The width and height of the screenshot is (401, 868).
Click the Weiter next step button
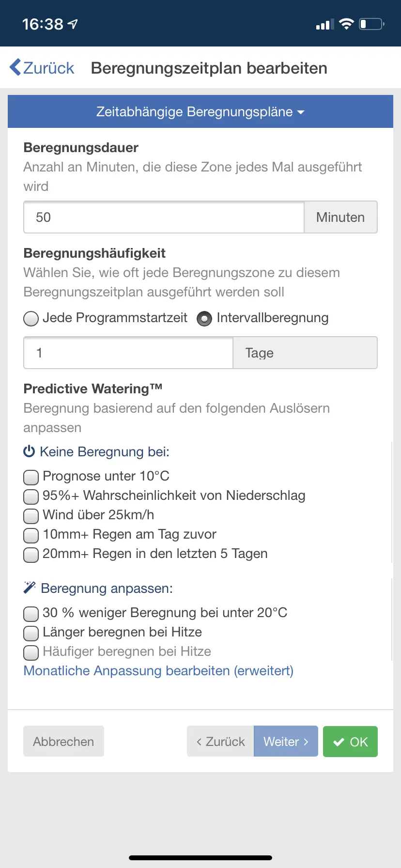pos(286,741)
